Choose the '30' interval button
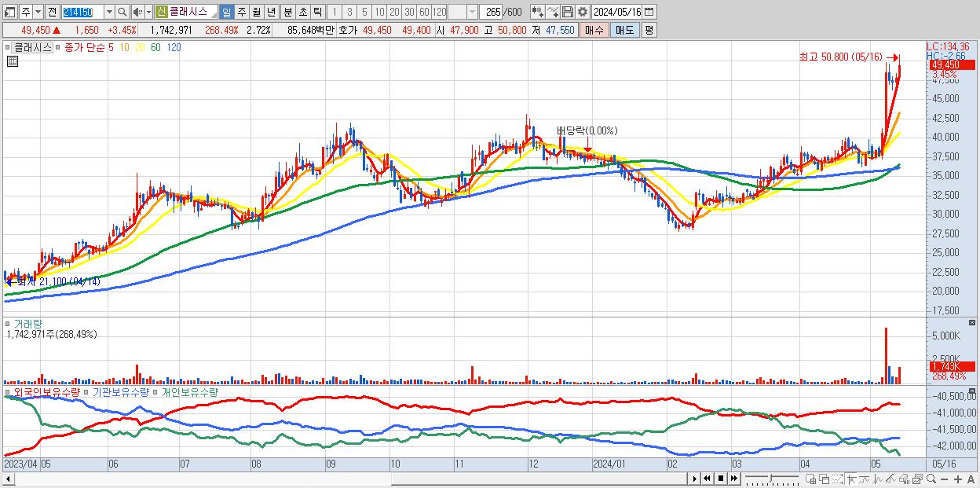The width and height of the screenshot is (980, 488). (409, 12)
